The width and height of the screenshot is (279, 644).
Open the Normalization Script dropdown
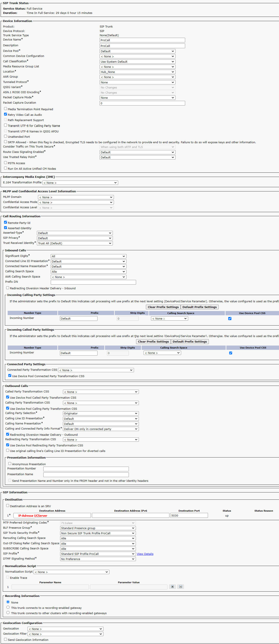[x=71, y=572]
